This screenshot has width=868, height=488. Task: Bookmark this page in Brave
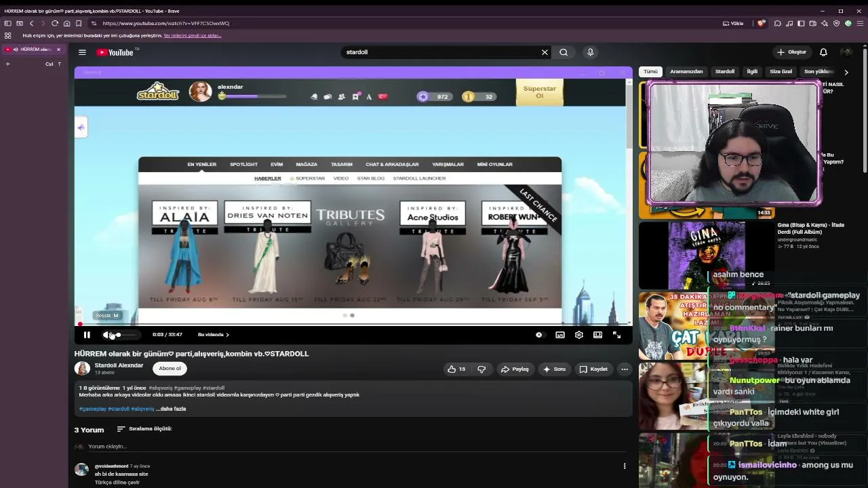(x=79, y=23)
